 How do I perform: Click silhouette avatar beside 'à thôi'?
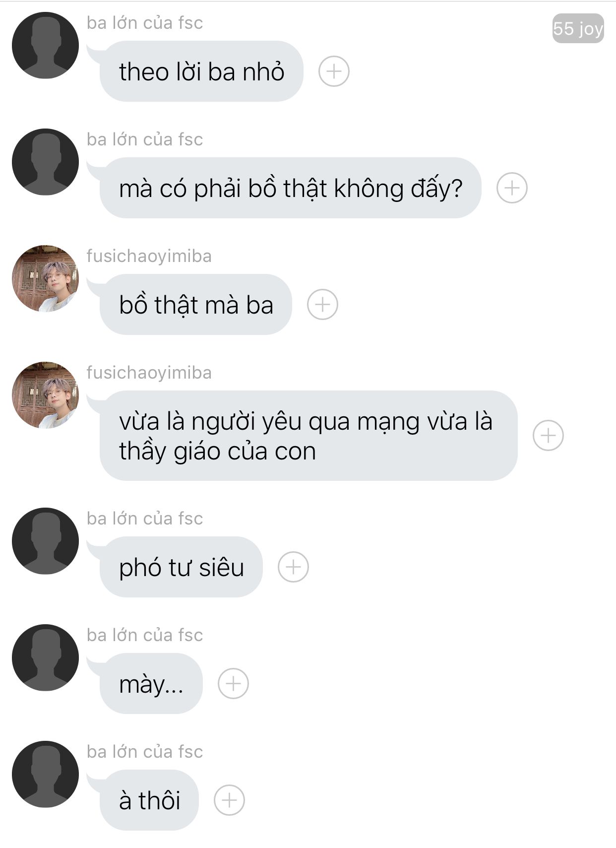click(x=45, y=774)
